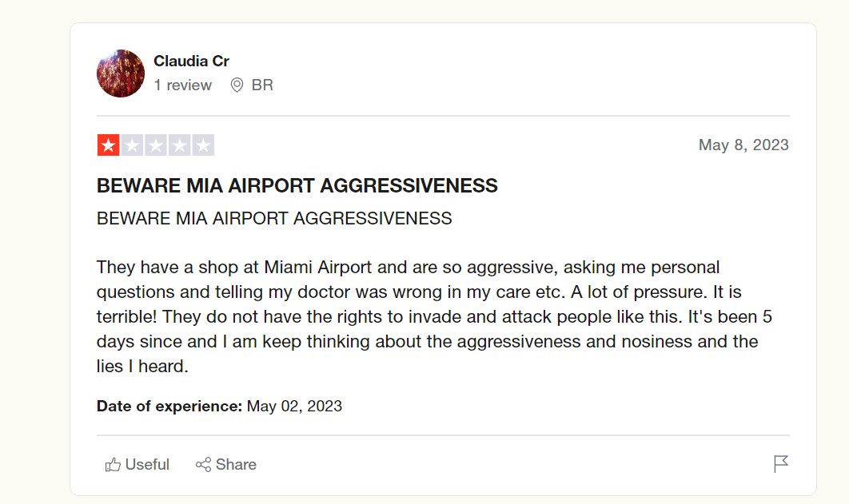This screenshot has width=849, height=504.
Task: Click the second gray rating star
Action: click(132, 145)
